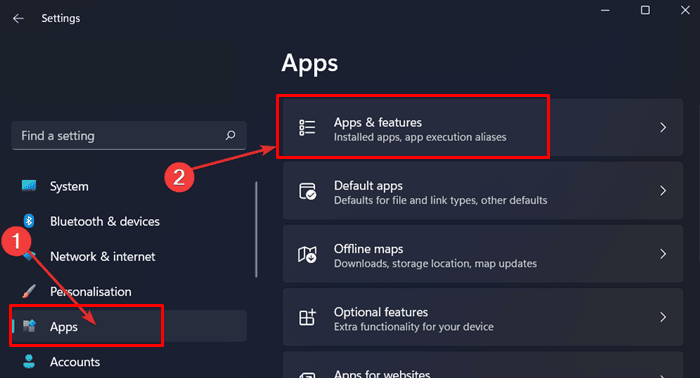Viewport: 700px width, 378px height.
Task: Click the Default apps icon
Action: pyautogui.click(x=307, y=191)
